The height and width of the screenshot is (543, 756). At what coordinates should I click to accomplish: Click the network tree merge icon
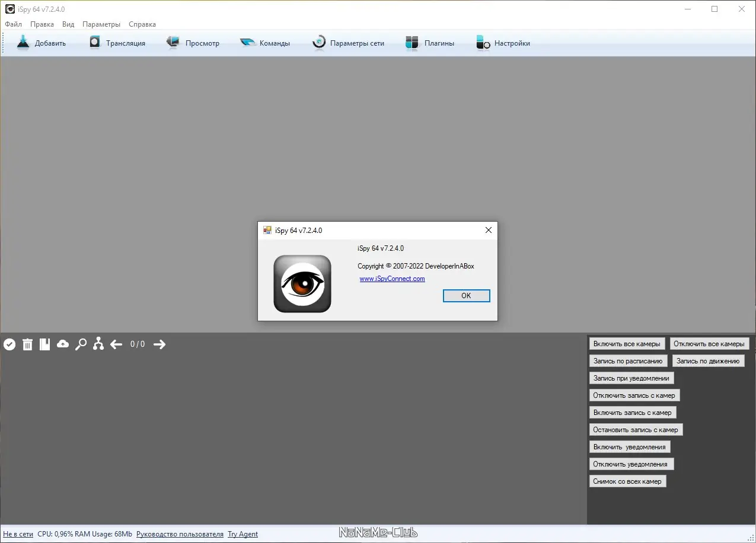click(x=98, y=344)
